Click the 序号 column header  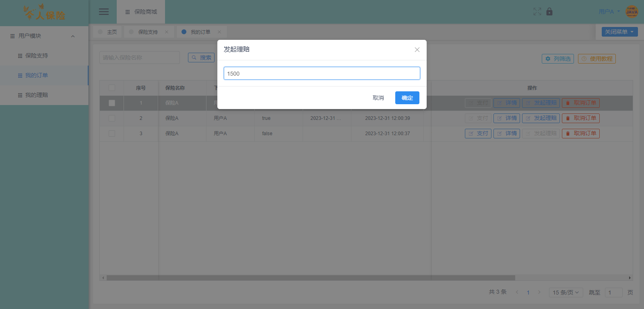(x=141, y=88)
